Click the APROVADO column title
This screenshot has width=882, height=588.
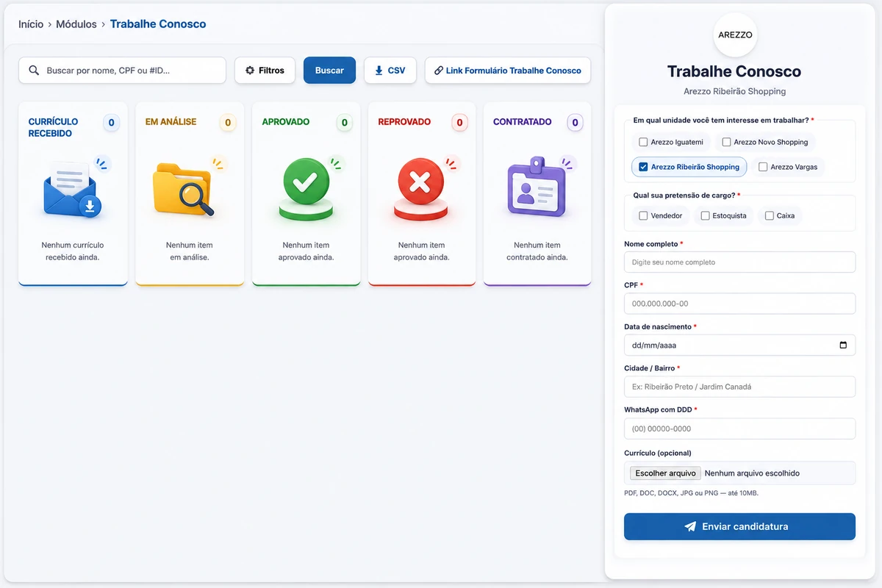click(x=286, y=122)
